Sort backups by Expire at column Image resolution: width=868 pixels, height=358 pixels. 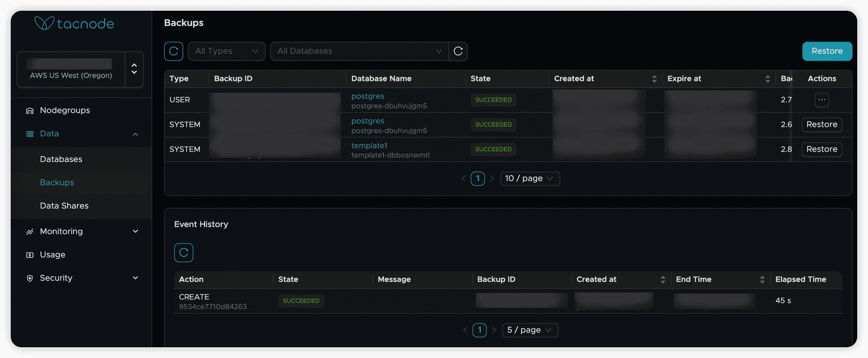tap(767, 79)
